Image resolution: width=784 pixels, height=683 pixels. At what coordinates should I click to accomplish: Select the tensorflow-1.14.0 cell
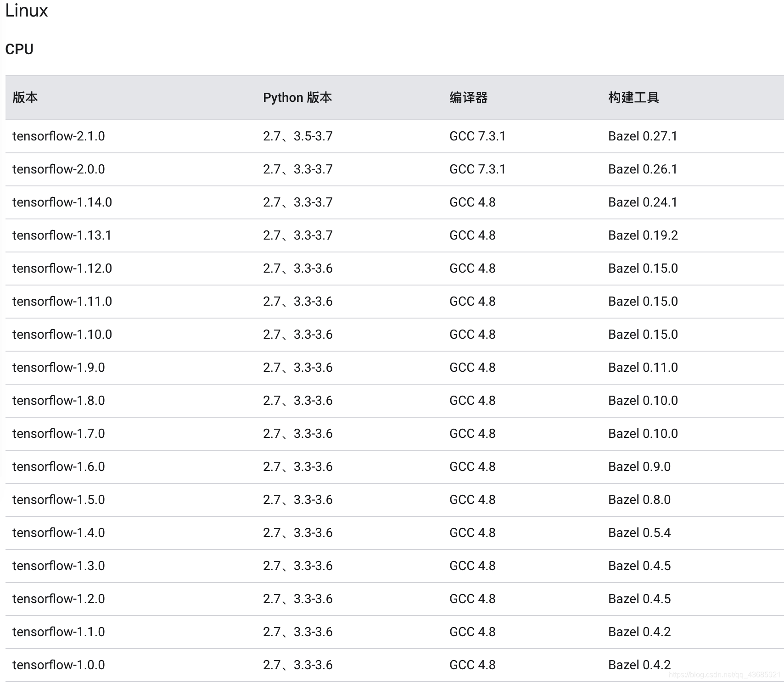click(x=62, y=202)
